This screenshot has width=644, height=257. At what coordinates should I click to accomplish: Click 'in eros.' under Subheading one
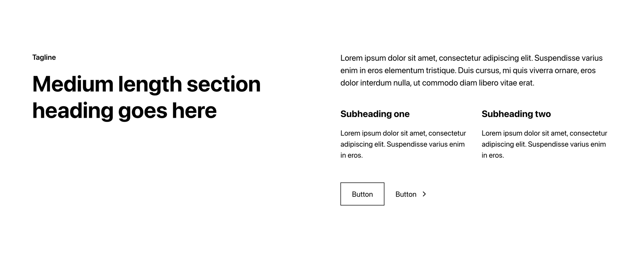pos(351,155)
